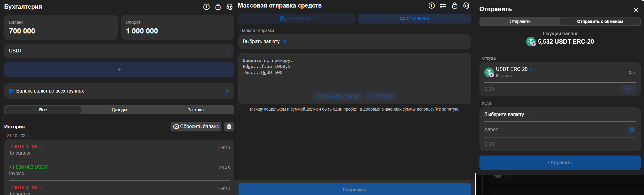
Task: Switch to Доходы tab
Action: point(119,110)
